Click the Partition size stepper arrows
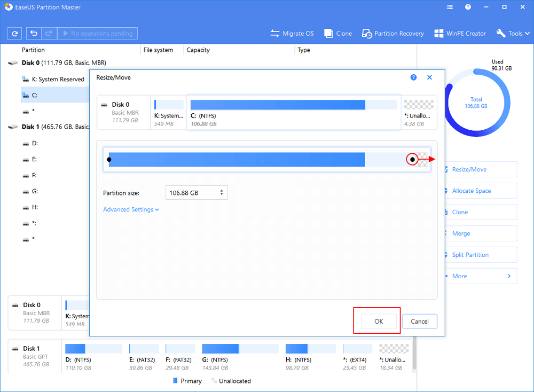This screenshot has width=534, height=392. 222,193
